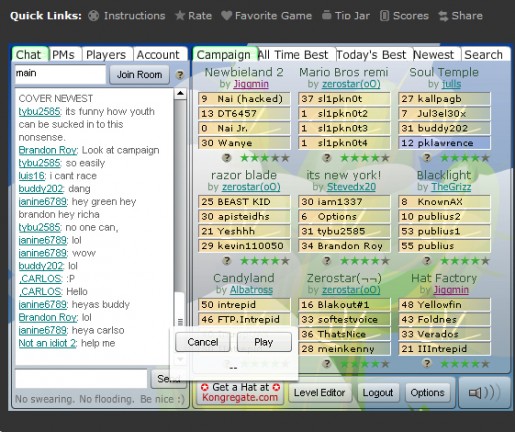The image size is (515, 432).
Task: Click the Share quick link
Action: 460,16
